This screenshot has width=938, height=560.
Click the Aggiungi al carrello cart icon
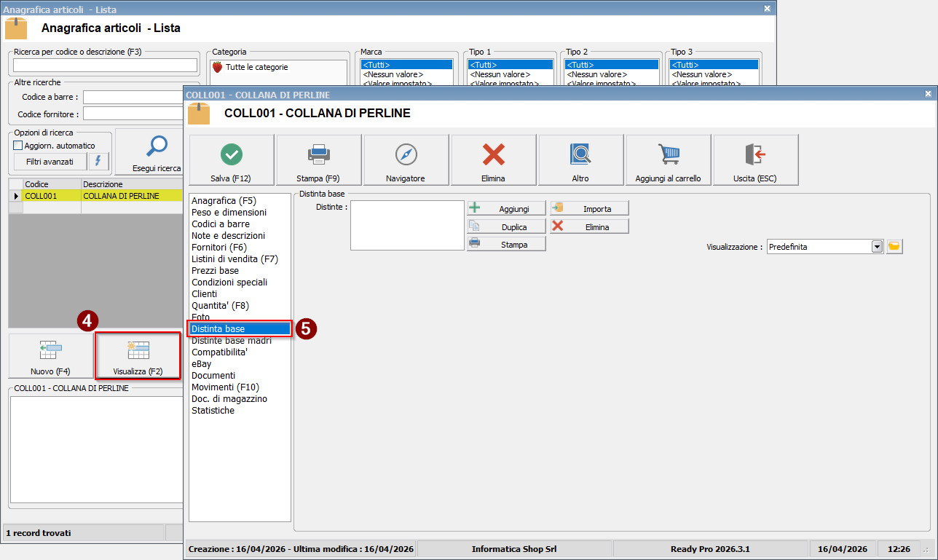click(668, 154)
